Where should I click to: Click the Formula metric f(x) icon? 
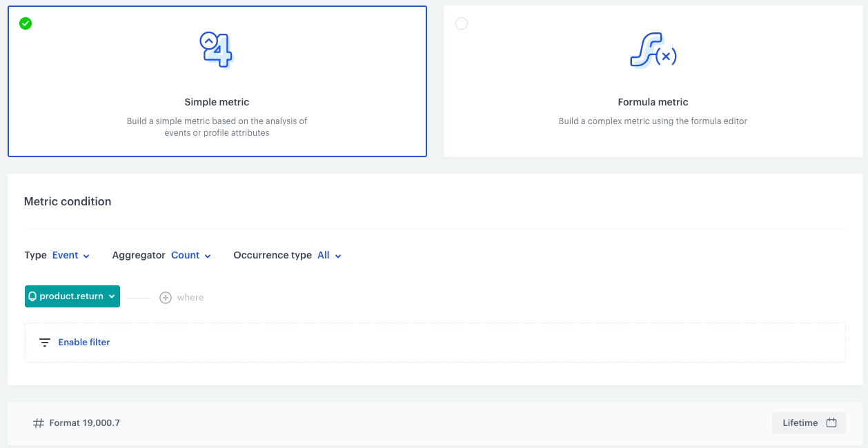point(653,50)
